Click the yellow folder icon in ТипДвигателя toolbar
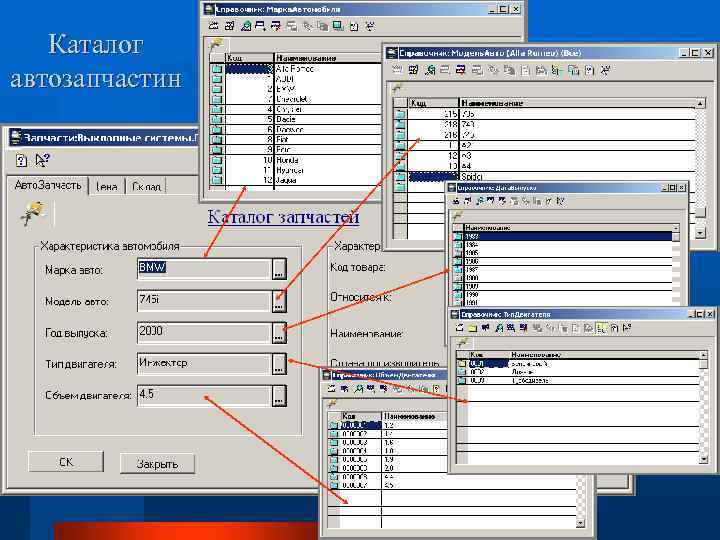This screenshot has width=720, height=540. [472, 328]
